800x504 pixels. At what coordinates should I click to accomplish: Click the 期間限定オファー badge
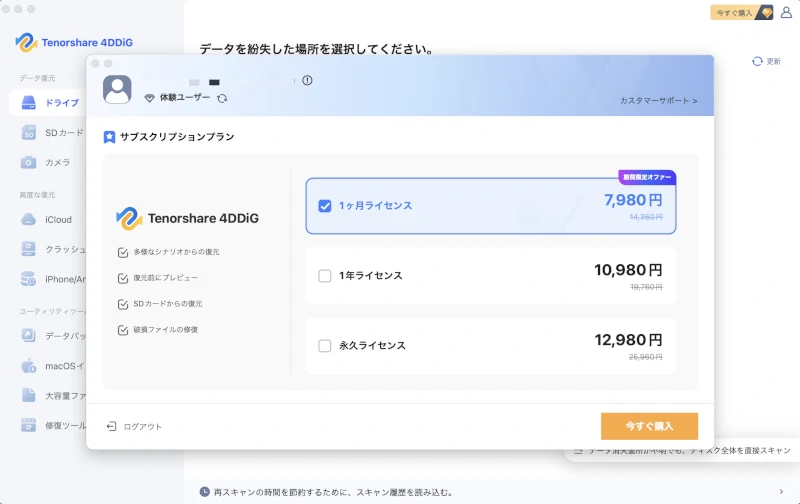tap(647, 177)
